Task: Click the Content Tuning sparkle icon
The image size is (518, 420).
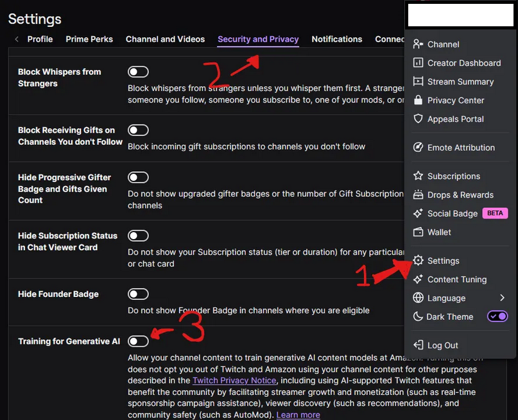Action: [418, 279]
